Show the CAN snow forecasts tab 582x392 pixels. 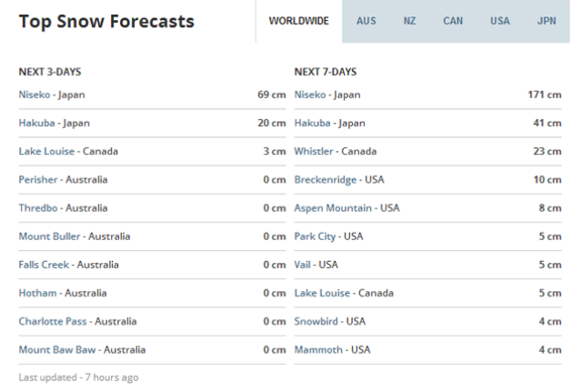tap(453, 21)
